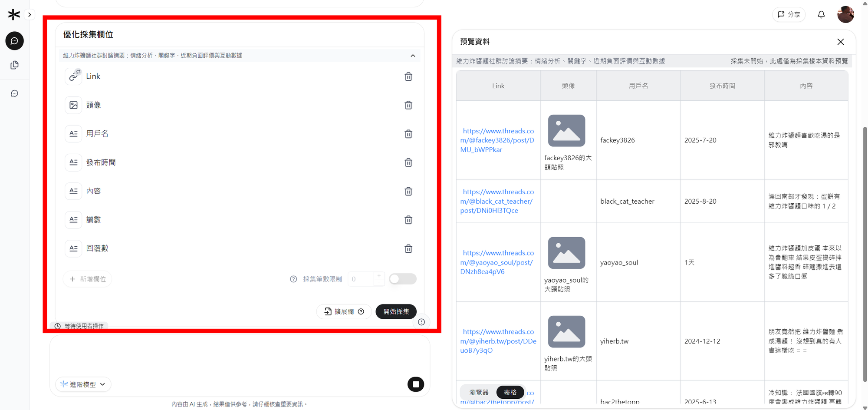Click the app logo in the sidebar

coord(14,14)
